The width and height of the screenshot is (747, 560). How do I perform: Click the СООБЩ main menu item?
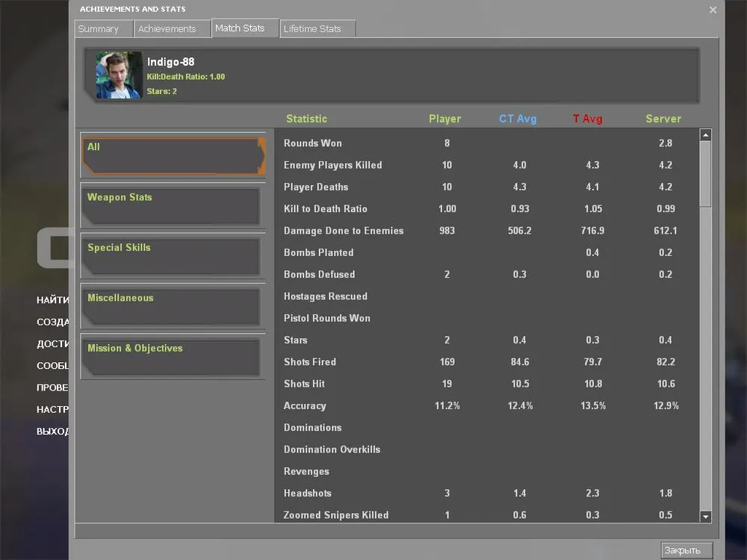pos(52,366)
